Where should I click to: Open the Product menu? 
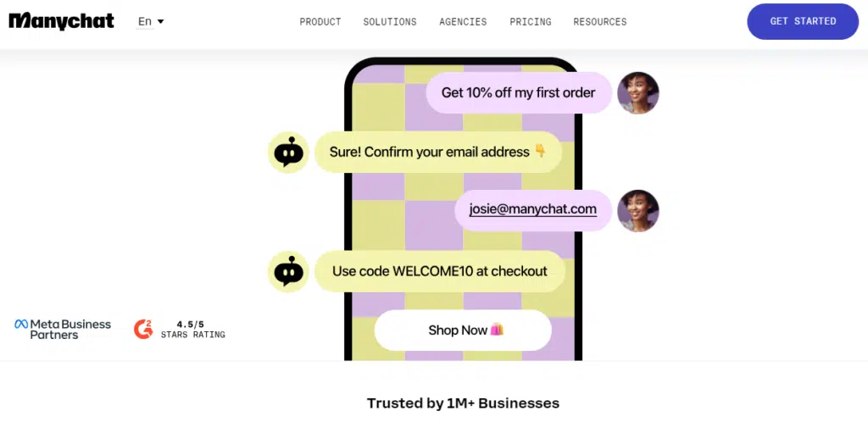click(320, 22)
